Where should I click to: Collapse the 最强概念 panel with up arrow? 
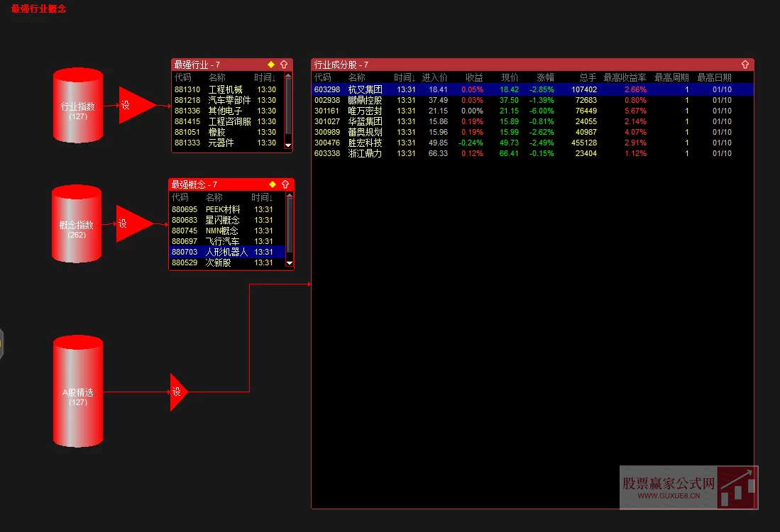(x=285, y=184)
